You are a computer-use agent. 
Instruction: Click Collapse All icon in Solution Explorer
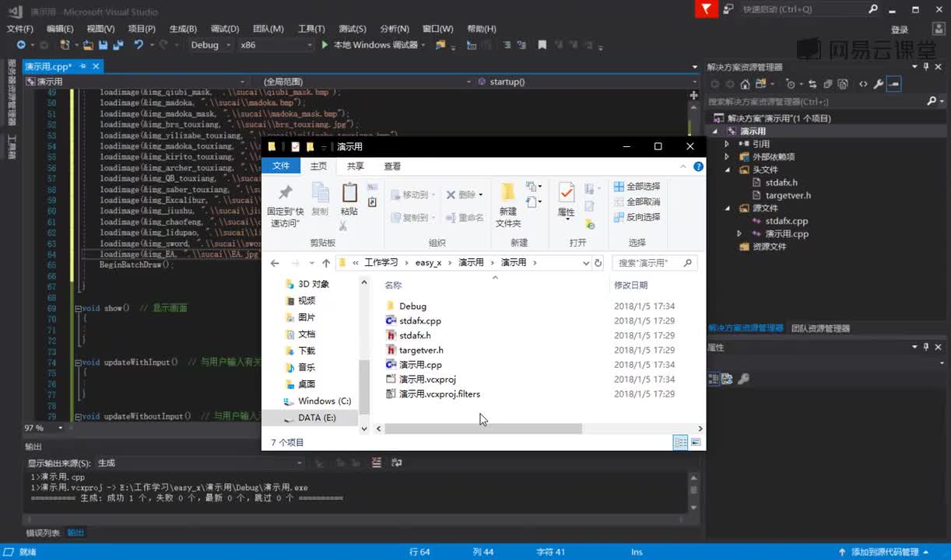tap(828, 84)
